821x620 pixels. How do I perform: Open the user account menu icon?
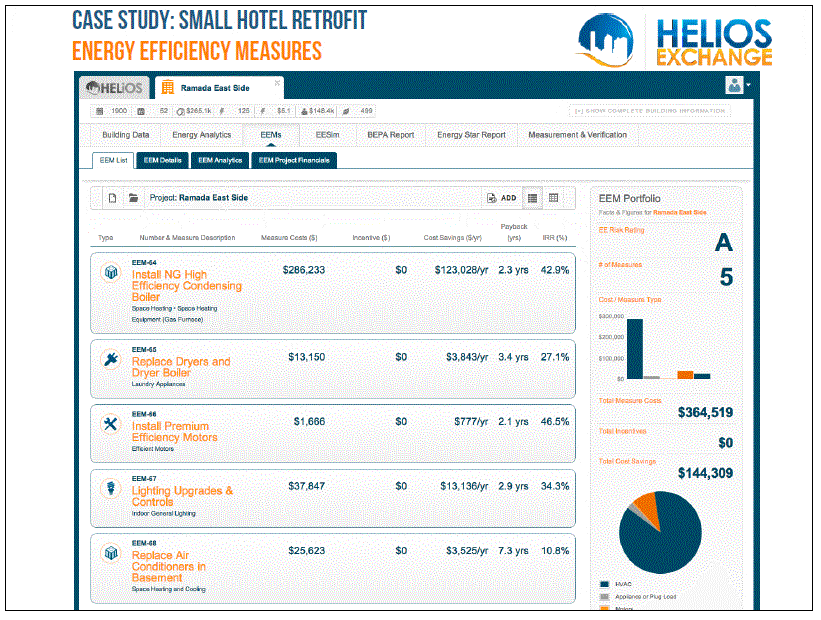737,86
